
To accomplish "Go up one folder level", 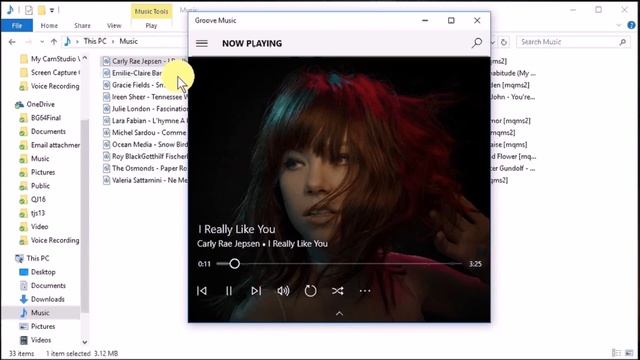I will pos(54,41).
